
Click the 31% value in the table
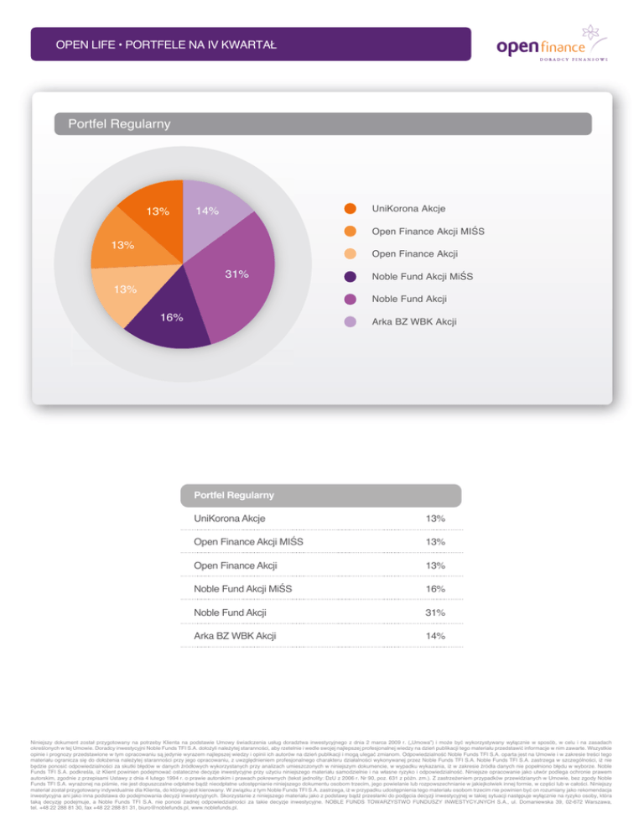tap(435, 613)
